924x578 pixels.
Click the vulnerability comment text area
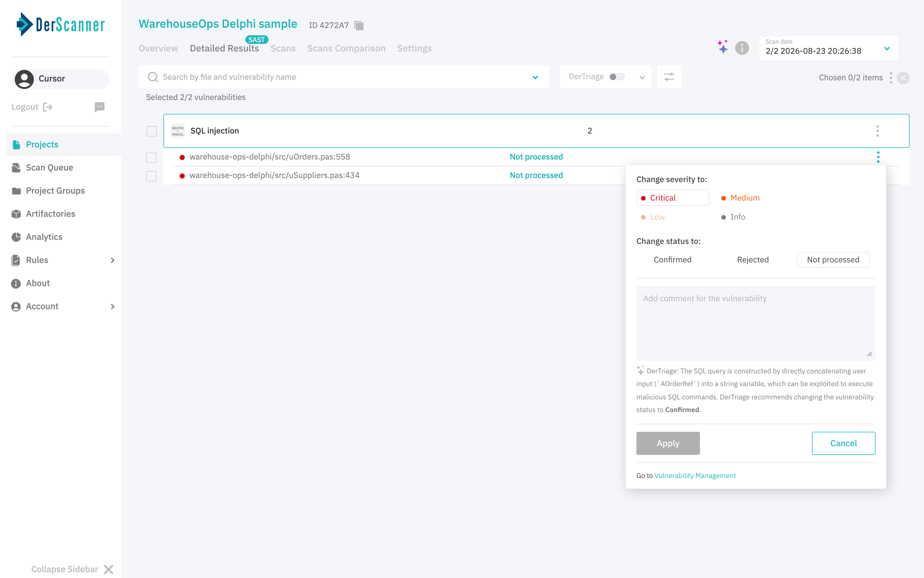click(756, 323)
